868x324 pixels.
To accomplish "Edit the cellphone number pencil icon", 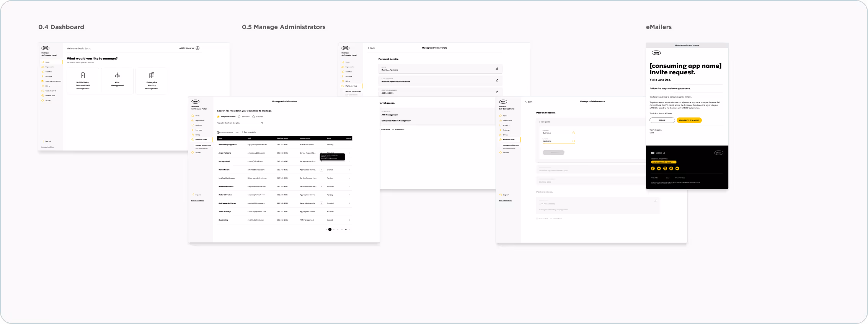I will (497, 92).
